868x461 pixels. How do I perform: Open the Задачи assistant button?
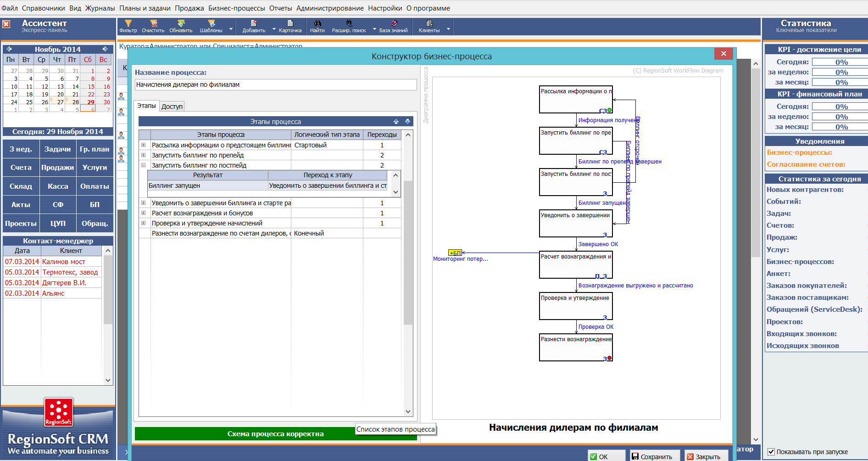[x=58, y=149]
